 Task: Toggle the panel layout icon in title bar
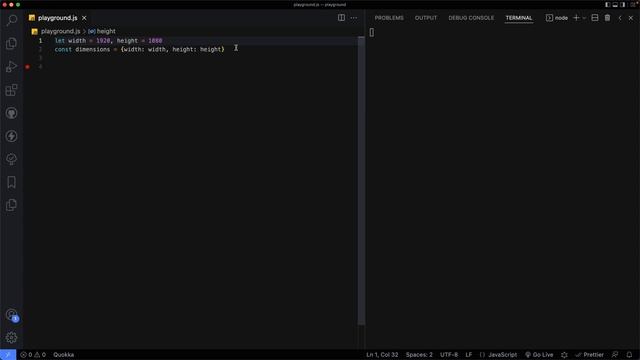tap(615, 4)
